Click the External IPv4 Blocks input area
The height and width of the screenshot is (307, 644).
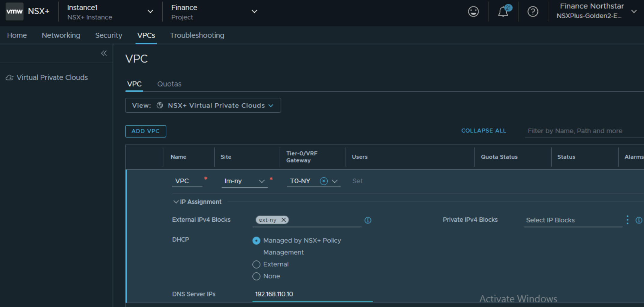point(307,220)
